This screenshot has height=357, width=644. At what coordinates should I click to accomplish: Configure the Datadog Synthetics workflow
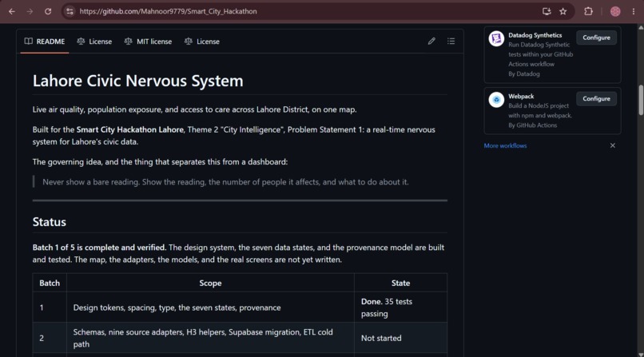(596, 38)
